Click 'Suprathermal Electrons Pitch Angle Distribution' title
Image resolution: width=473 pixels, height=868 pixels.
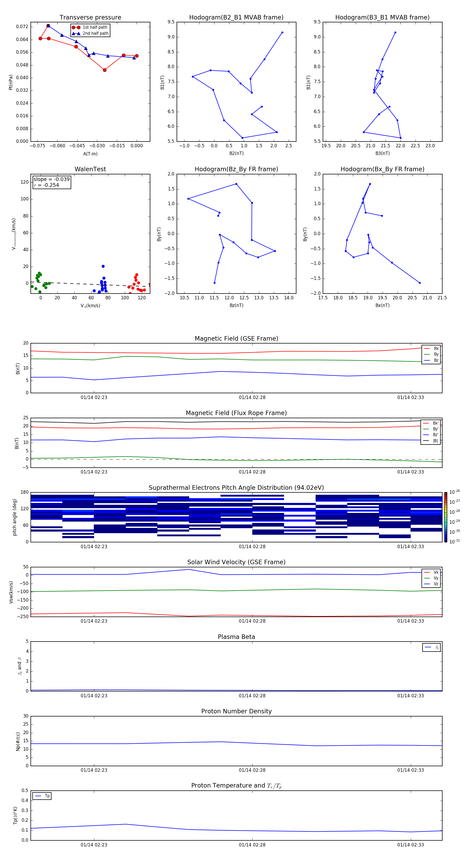236,488
